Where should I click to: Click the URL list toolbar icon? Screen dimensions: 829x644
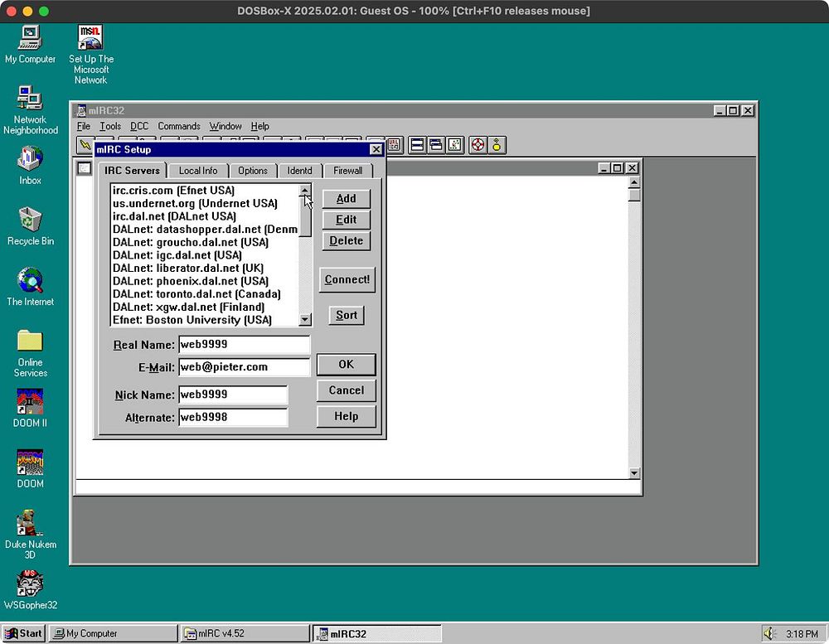coord(395,145)
